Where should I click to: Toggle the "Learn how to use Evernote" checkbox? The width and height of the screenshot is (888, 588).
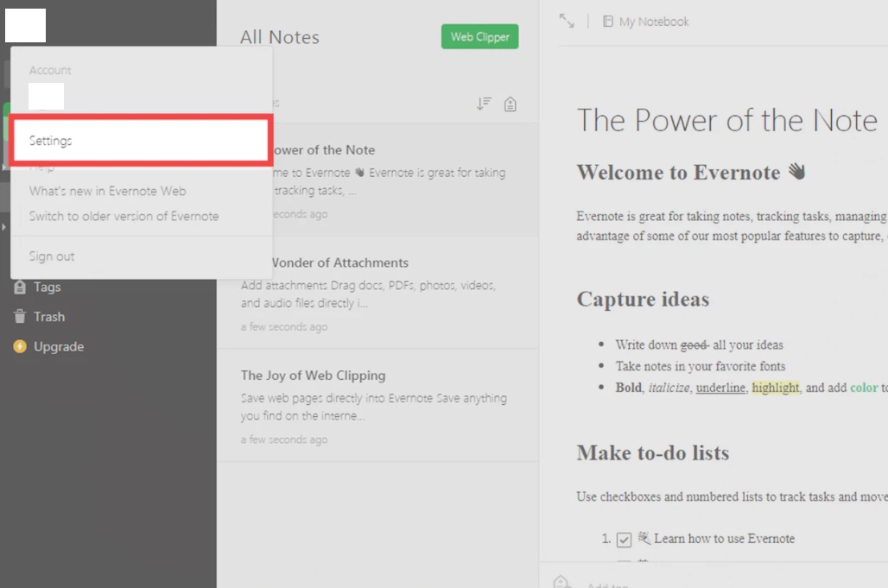coord(624,540)
